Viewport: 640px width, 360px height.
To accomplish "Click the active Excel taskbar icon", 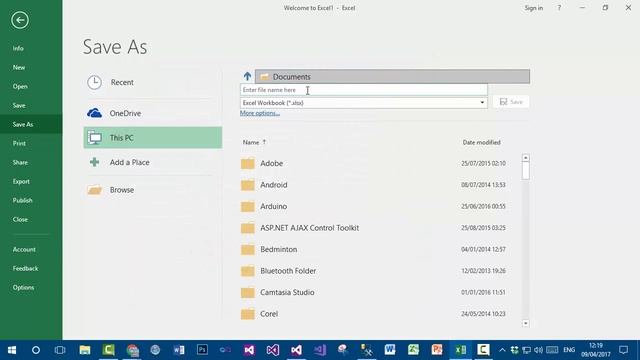I will tap(460, 350).
